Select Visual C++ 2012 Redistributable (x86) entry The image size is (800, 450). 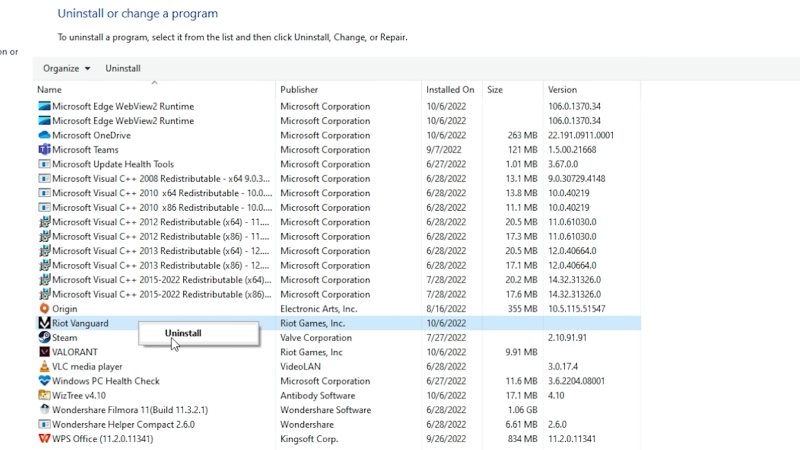tap(161, 236)
